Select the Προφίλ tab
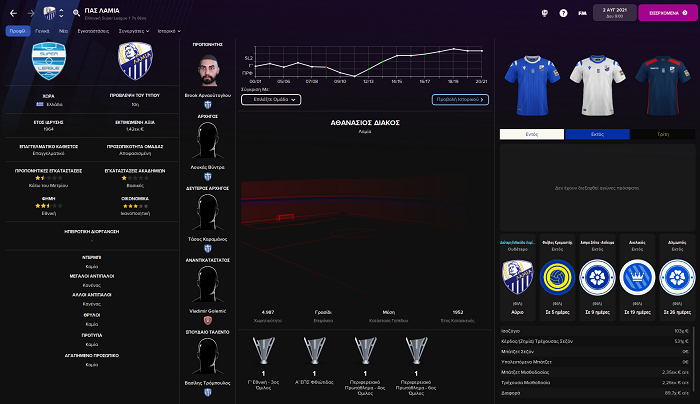Screen dimensions: 700x404 18,31
